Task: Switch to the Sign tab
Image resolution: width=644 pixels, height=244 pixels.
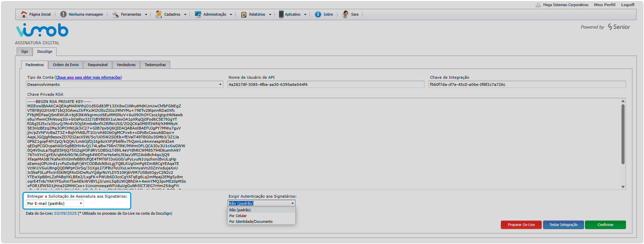Action: click(25, 51)
